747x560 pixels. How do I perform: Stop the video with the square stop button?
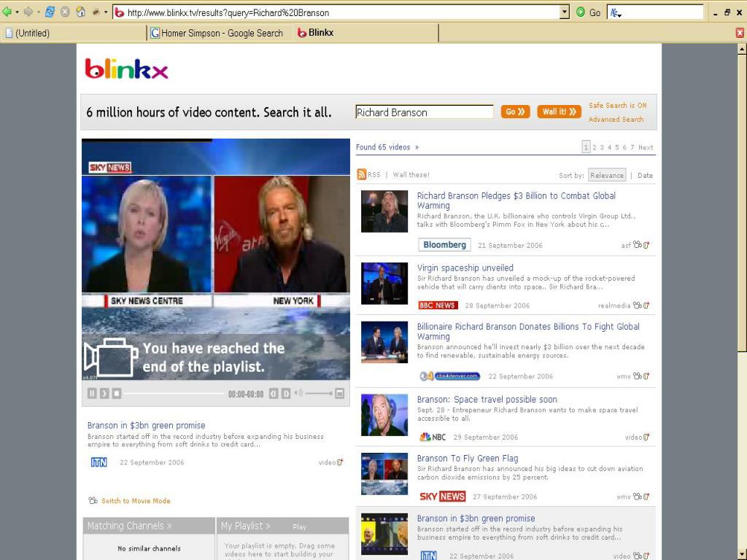coord(117,393)
